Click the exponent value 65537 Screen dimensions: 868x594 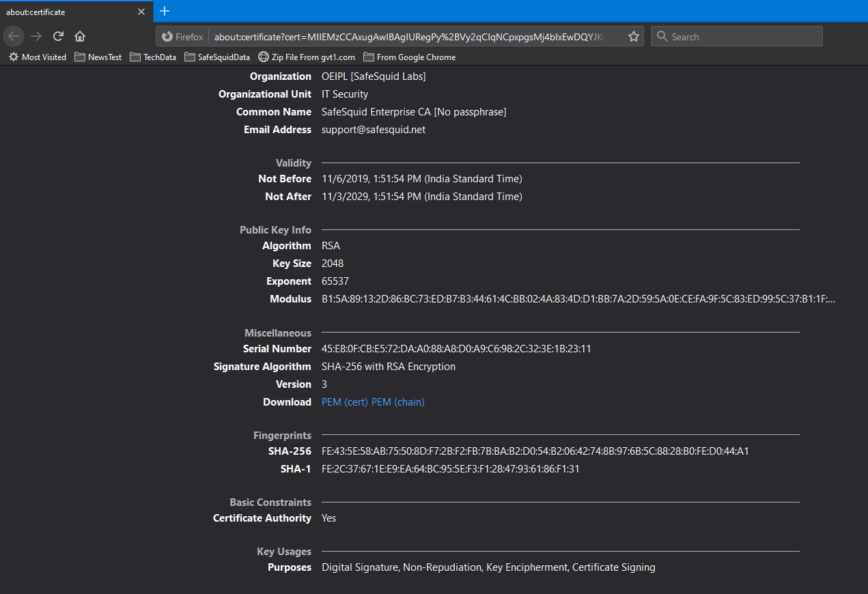tap(335, 281)
